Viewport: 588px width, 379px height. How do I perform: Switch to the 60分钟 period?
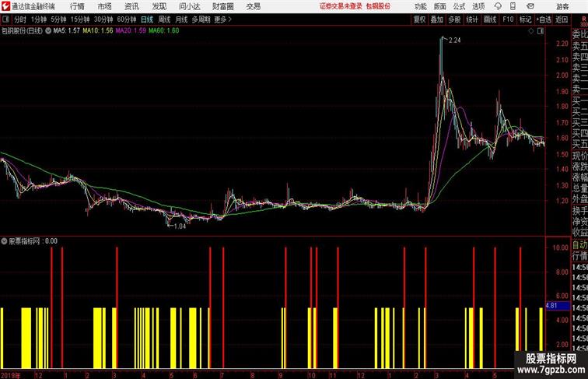click(127, 19)
